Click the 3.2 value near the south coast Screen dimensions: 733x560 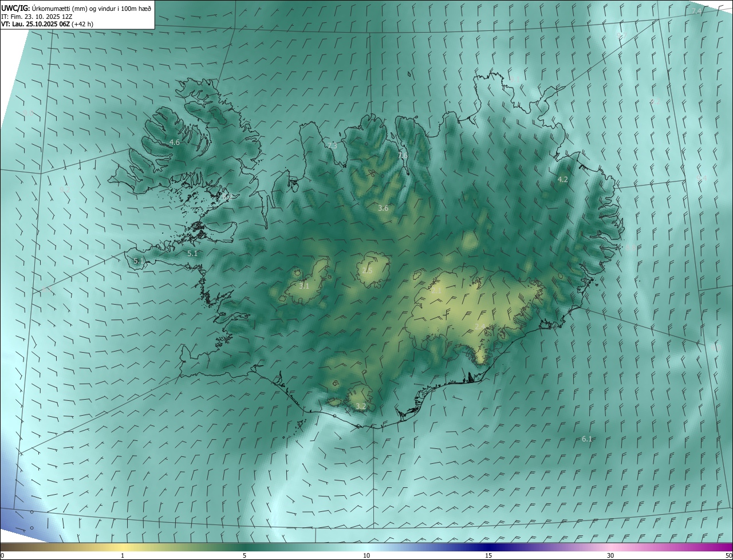click(361, 407)
